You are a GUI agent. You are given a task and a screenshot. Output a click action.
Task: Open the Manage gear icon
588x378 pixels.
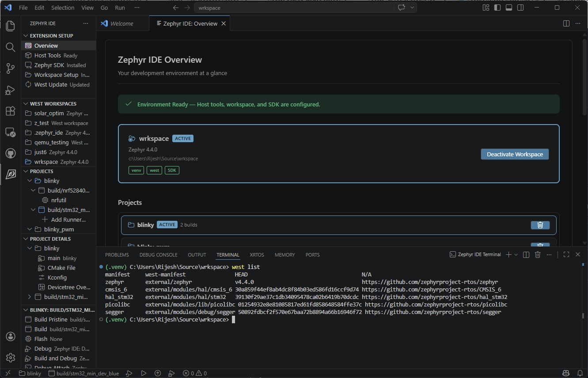(10, 358)
